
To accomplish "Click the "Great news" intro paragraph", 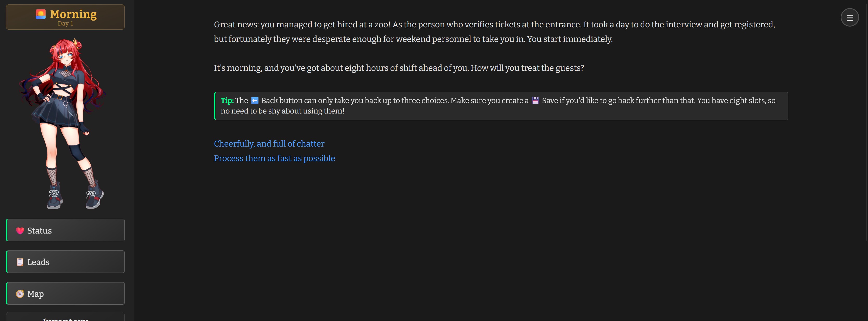I will [494, 32].
